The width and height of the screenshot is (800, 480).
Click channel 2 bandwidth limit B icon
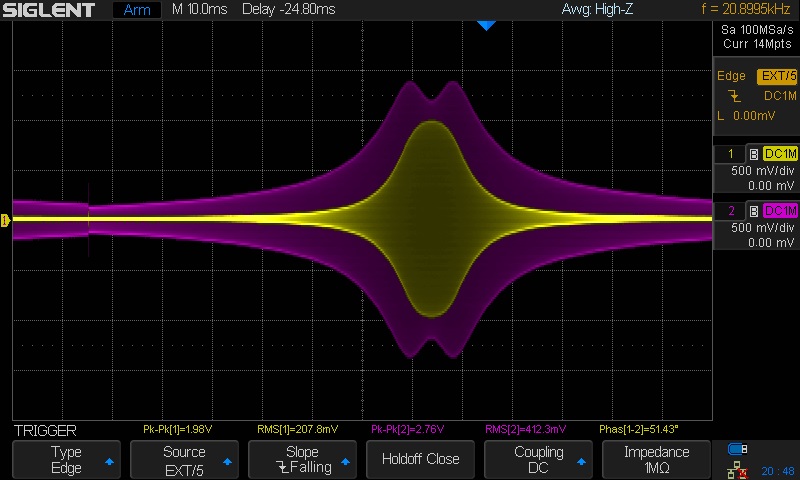753,211
